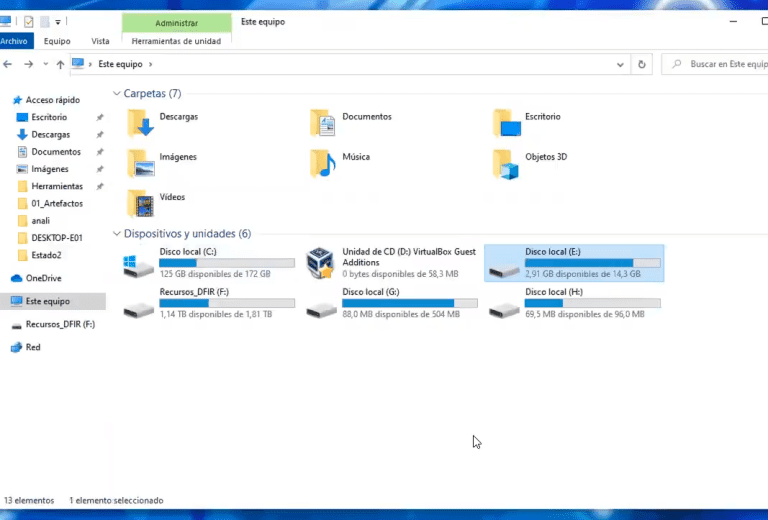
Task: Click the properties checkmark icon in title bar
Action: pyautogui.click(x=28, y=21)
